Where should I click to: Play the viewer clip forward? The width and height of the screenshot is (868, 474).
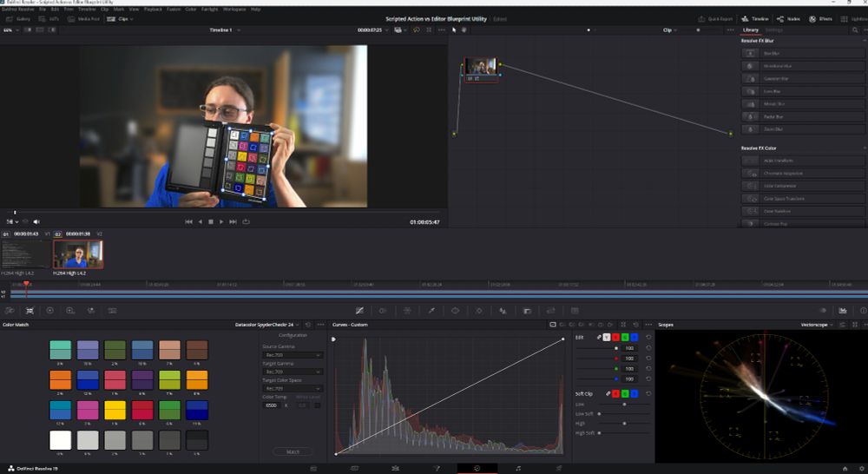[x=221, y=221]
